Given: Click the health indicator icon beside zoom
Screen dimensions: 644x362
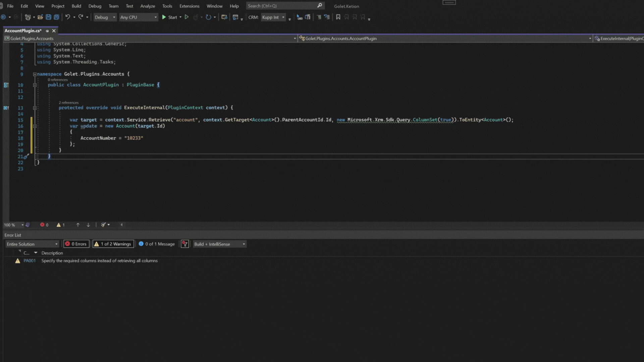Looking at the screenshot, I should (28, 225).
